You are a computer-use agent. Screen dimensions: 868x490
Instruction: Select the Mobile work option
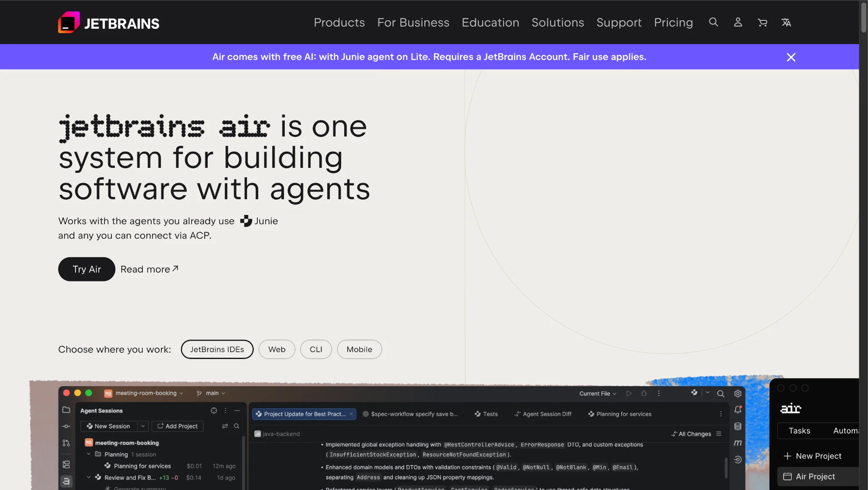click(359, 349)
